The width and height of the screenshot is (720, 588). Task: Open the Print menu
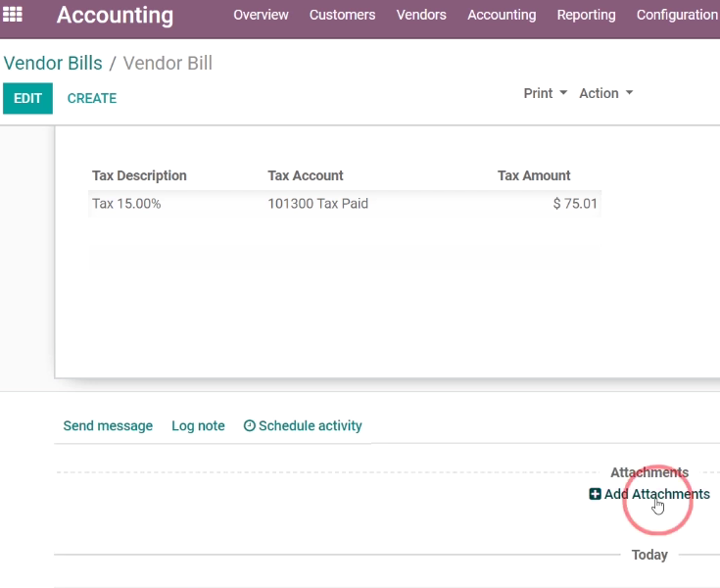(x=545, y=93)
